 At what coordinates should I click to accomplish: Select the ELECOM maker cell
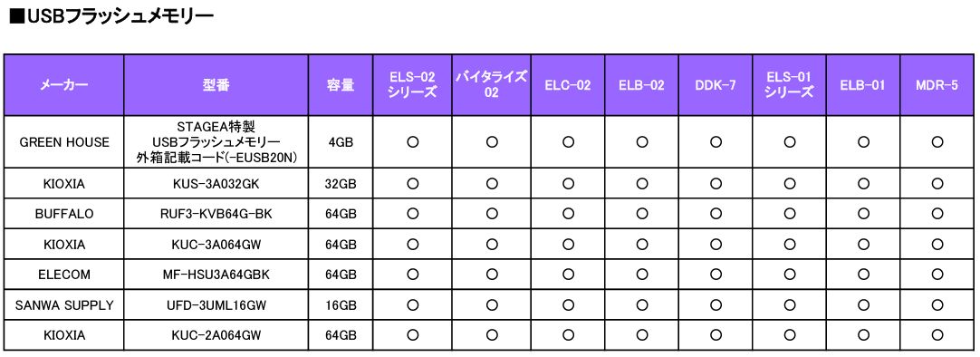(63, 275)
